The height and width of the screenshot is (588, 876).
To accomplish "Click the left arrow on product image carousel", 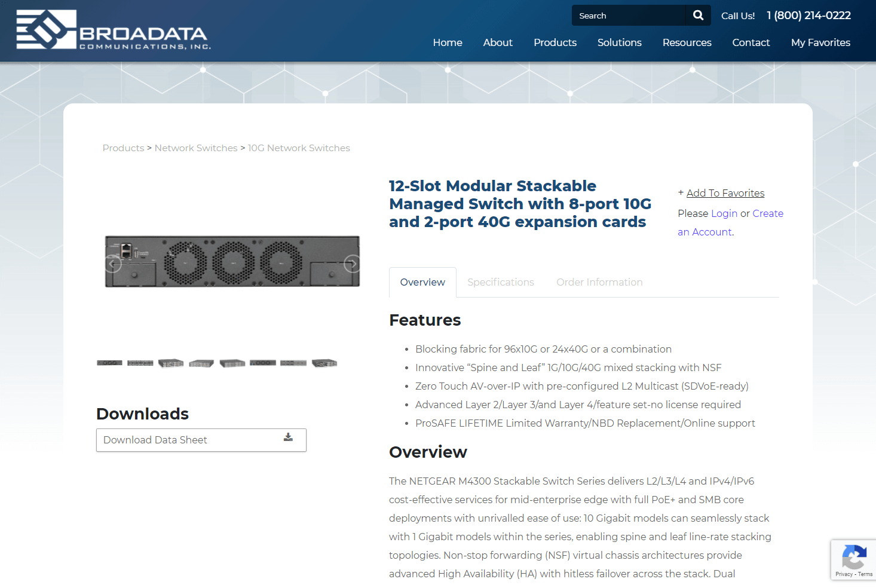I will click(x=113, y=263).
